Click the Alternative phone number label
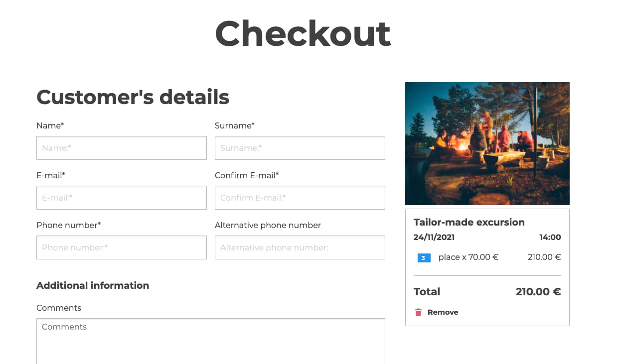The height and width of the screenshot is (364, 622). point(268,225)
